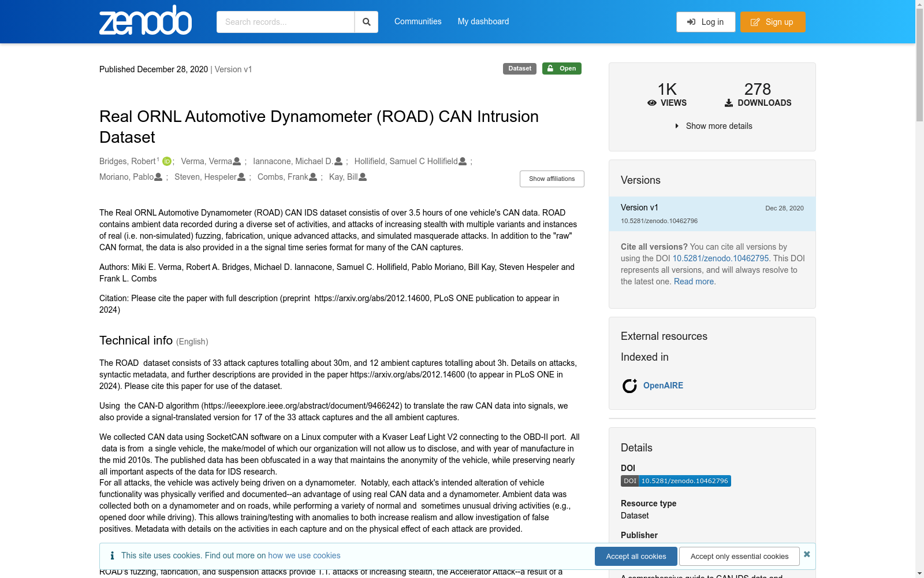Click person icon next to Iannacone, Michael D.
924x578 pixels.
pos(338,161)
